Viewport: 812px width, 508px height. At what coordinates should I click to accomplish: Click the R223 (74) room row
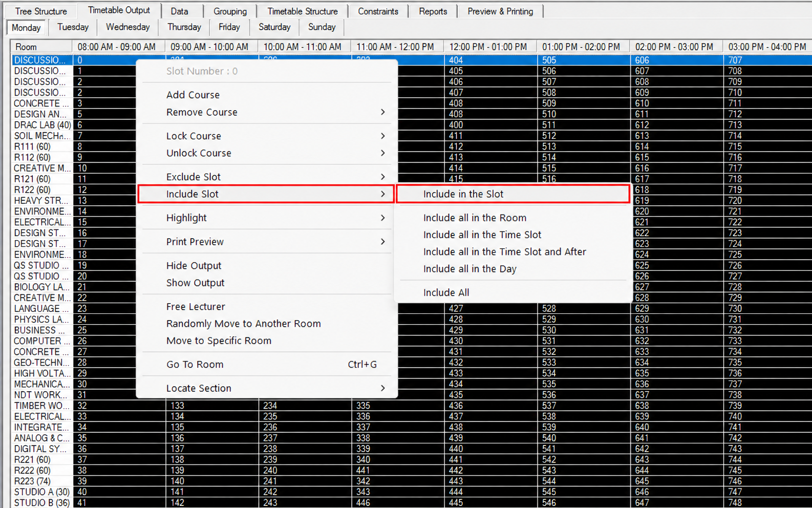(x=42, y=481)
